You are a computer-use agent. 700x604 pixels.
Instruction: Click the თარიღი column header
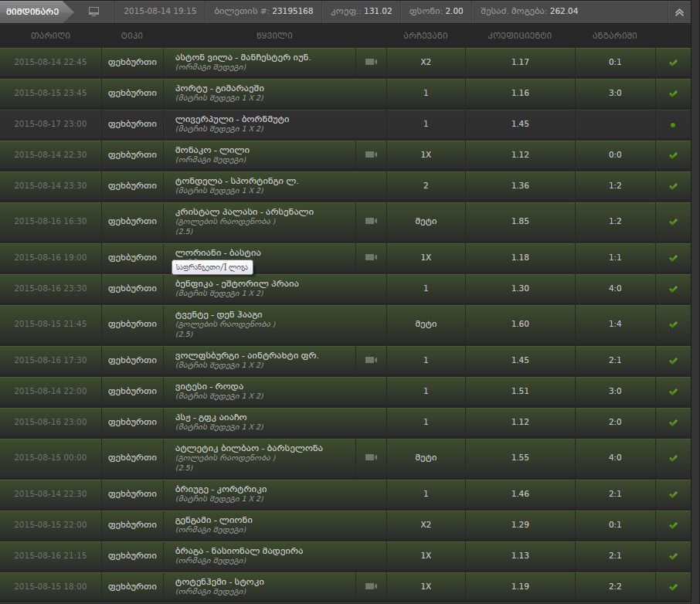[50, 36]
